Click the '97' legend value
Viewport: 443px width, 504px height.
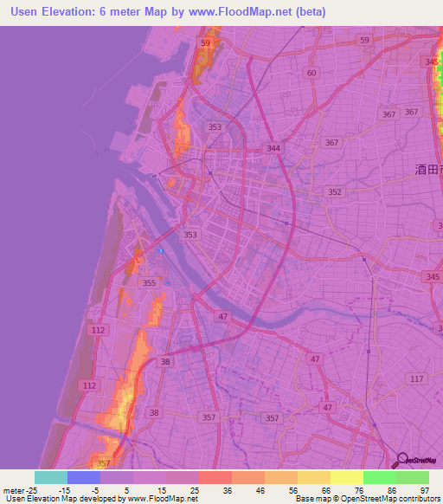pyautogui.click(x=425, y=491)
